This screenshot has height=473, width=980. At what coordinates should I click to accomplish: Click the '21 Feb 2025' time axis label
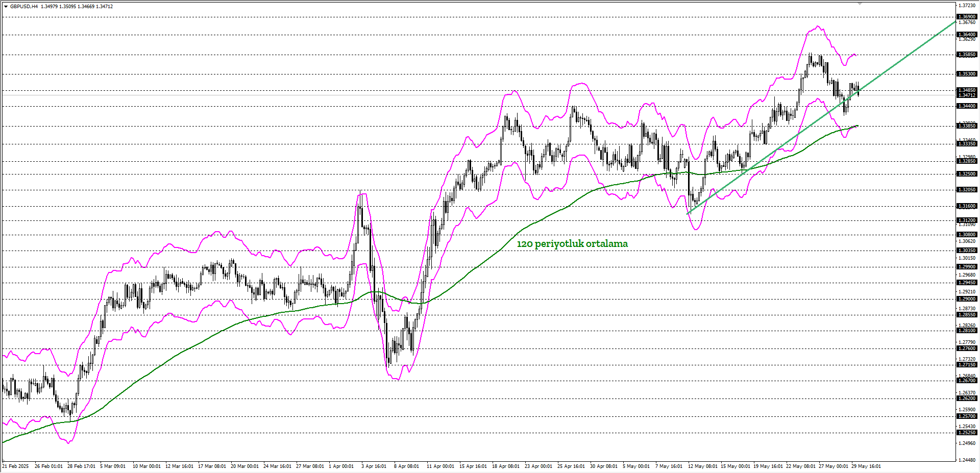point(16,466)
